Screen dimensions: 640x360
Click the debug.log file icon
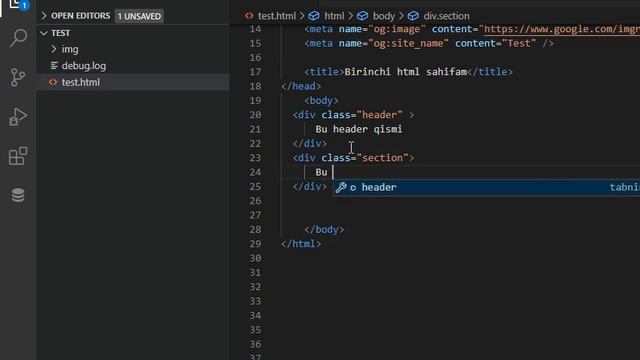(x=54, y=65)
